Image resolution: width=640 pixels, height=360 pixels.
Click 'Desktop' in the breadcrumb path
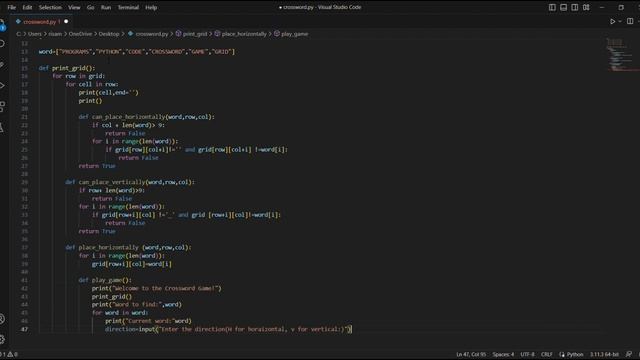pyautogui.click(x=109, y=34)
